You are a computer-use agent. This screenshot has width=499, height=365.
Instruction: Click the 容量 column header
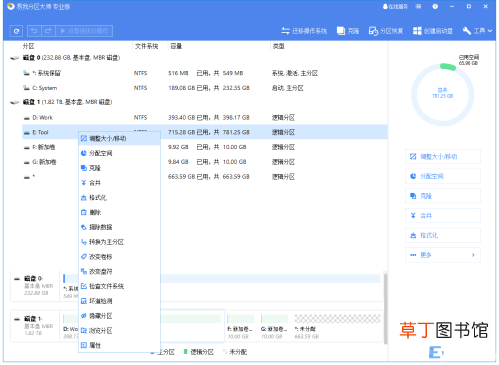176,46
